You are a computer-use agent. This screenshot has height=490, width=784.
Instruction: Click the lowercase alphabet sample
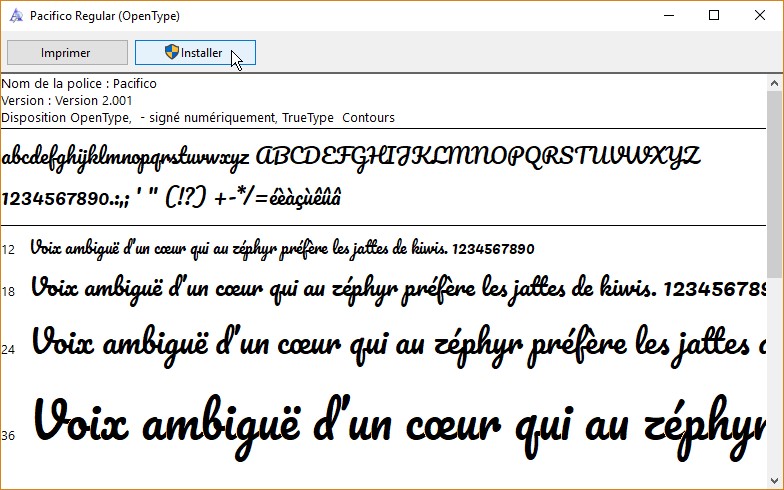click(126, 158)
